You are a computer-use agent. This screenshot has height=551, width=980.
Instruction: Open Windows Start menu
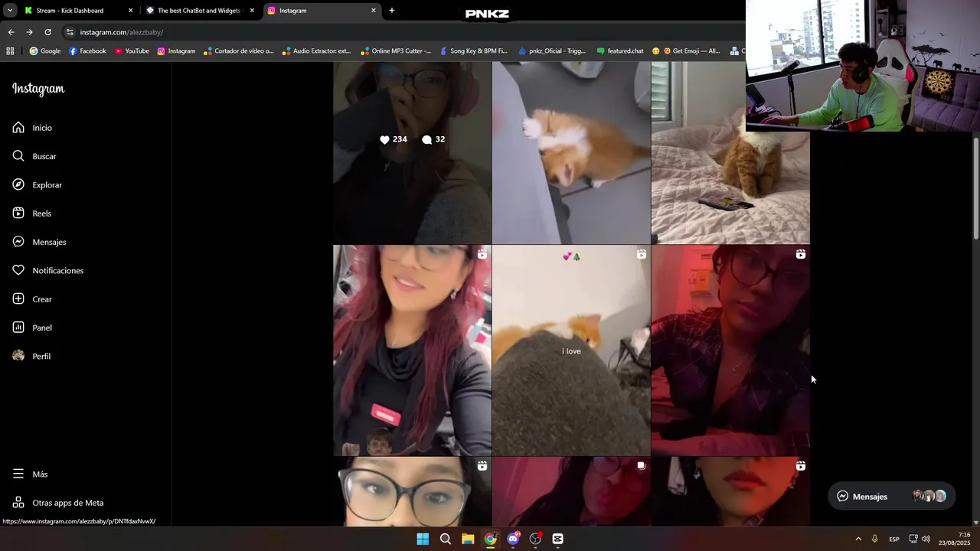[423, 539]
